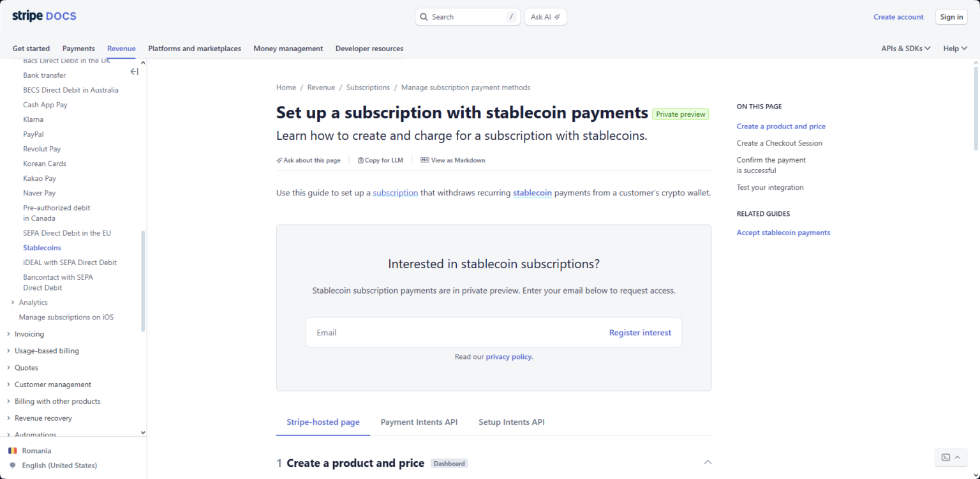
Task: Open the Accept stablecoin payments guide
Action: coord(783,232)
